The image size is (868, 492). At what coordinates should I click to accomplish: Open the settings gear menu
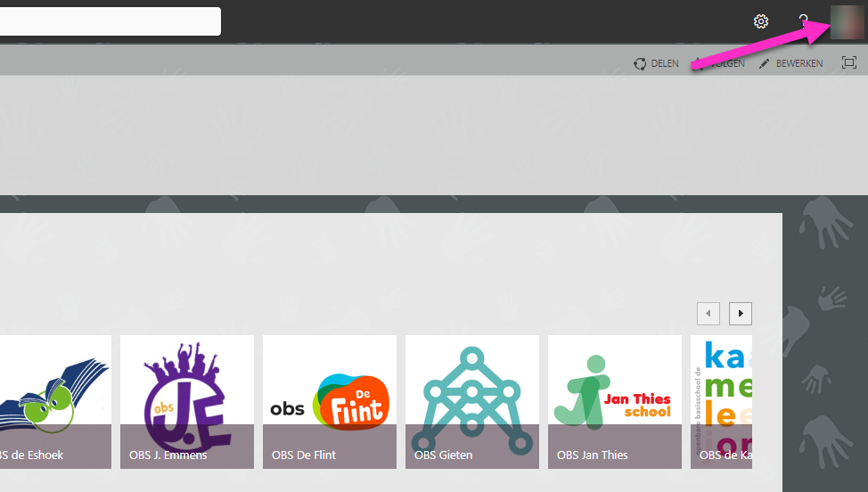[761, 21]
